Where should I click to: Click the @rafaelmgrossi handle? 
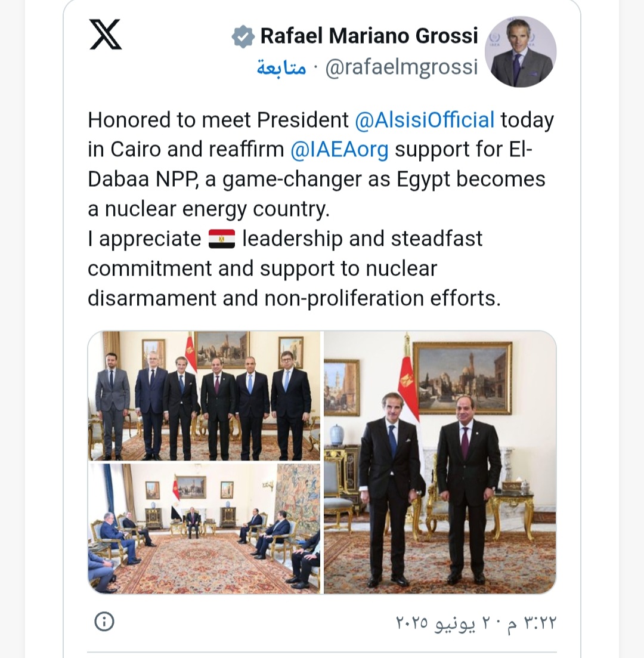click(x=401, y=68)
